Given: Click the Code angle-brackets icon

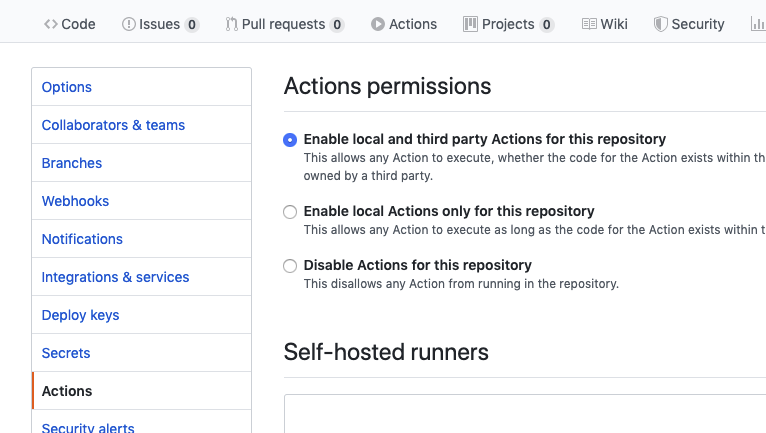Looking at the screenshot, I should click(51, 24).
